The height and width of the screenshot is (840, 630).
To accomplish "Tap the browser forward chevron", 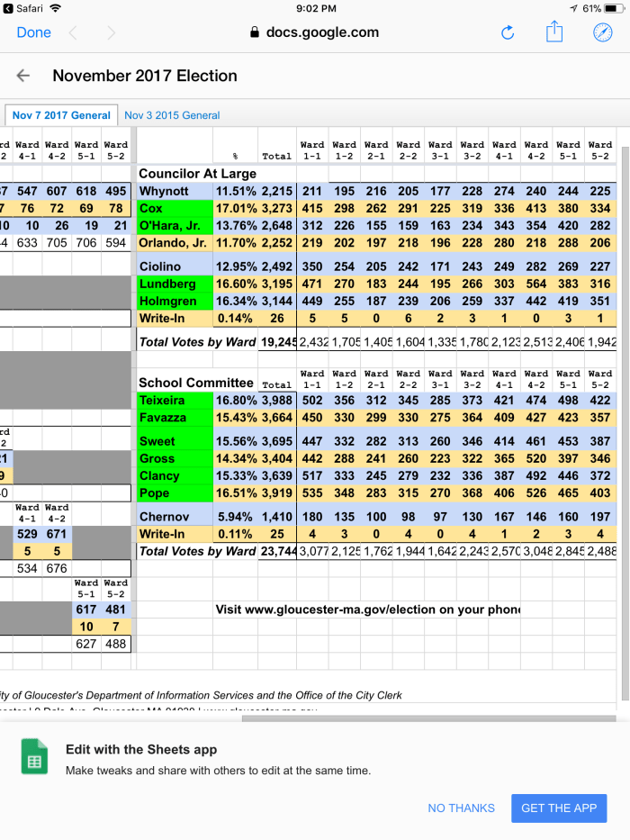I will click(x=111, y=32).
